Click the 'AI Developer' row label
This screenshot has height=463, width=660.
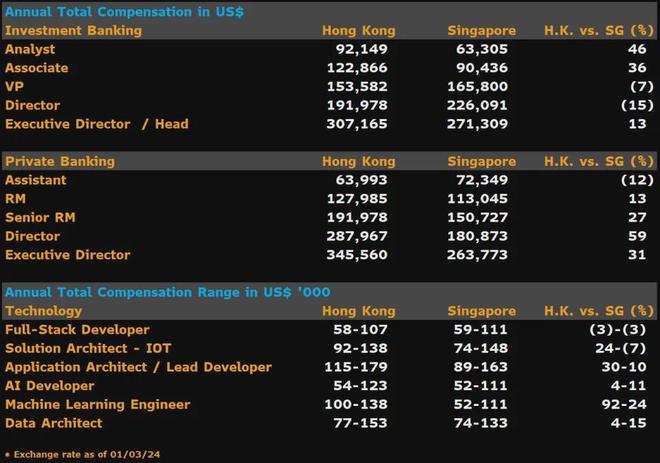click(50, 386)
